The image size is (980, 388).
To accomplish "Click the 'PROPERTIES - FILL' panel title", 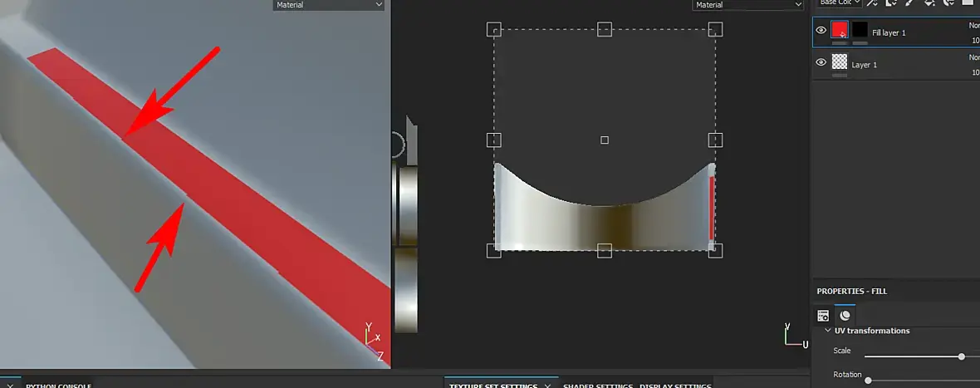I will 852,291.
